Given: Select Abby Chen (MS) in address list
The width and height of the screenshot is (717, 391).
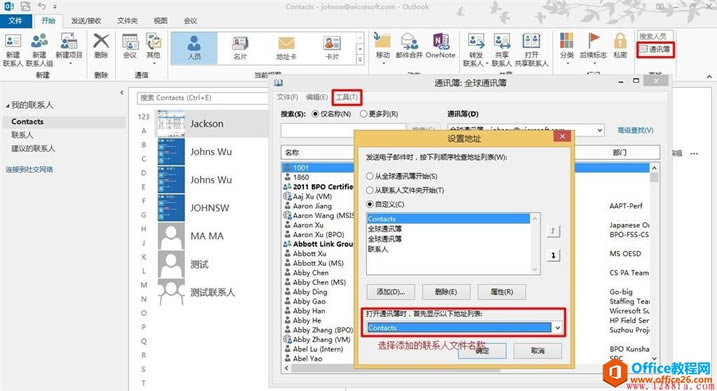Looking at the screenshot, I should 319,282.
